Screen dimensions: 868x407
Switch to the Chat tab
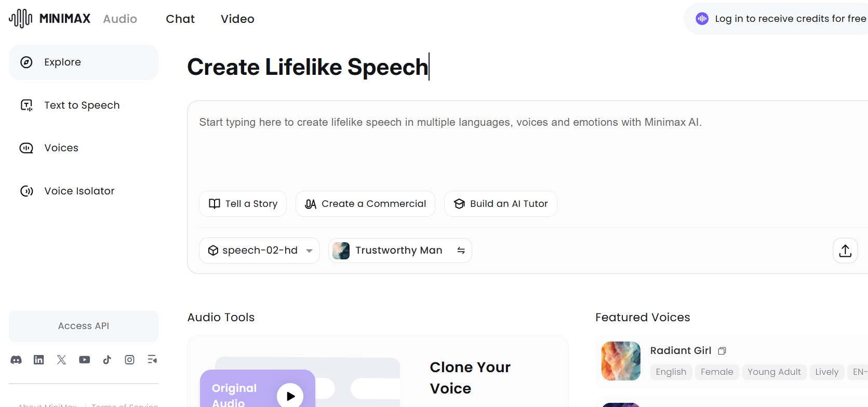point(180,19)
